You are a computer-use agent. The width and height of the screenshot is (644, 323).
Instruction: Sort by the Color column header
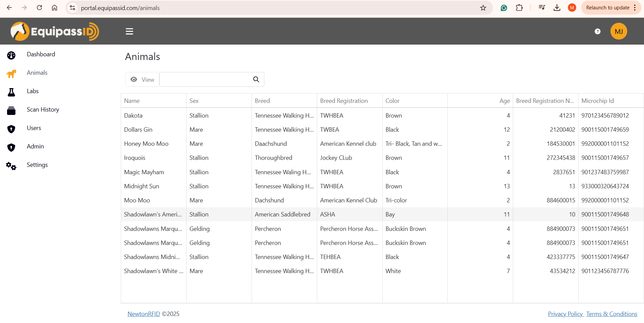[415, 101]
